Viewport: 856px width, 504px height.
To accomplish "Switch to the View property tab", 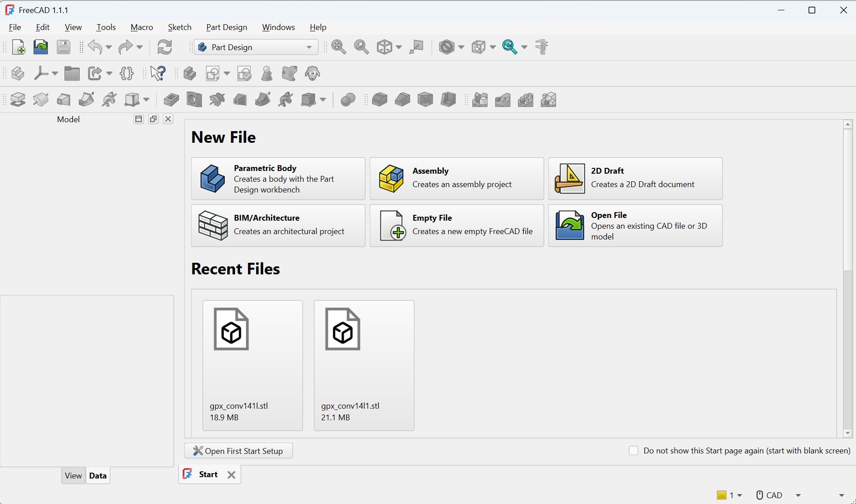I will tap(73, 476).
